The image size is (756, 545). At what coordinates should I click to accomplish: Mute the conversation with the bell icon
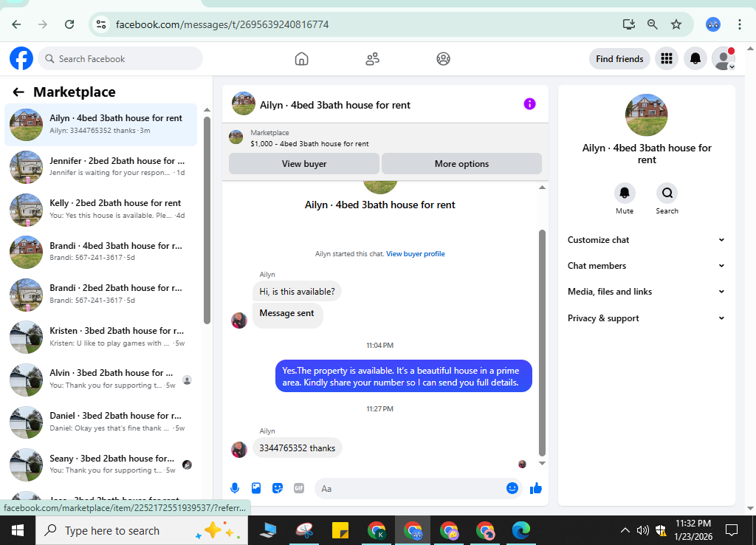[x=625, y=193]
